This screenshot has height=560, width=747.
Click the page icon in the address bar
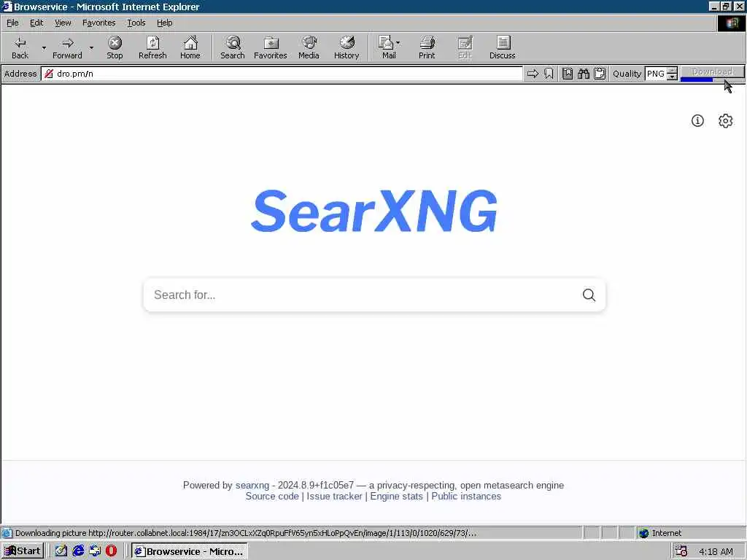point(49,74)
